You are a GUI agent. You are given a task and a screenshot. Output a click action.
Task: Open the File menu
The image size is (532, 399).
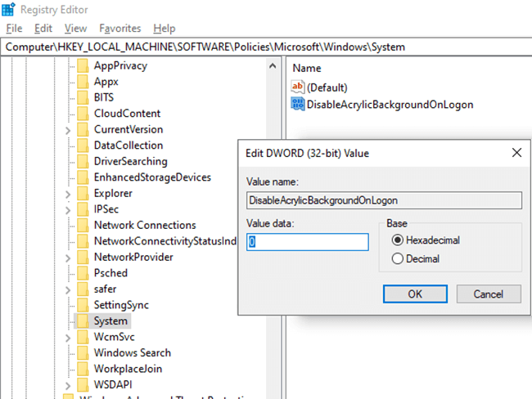point(14,28)
